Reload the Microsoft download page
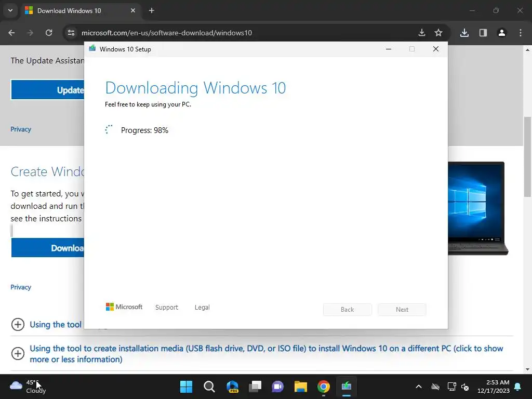The width and height of the screenshot is (532, 399). tap(49, 33)
